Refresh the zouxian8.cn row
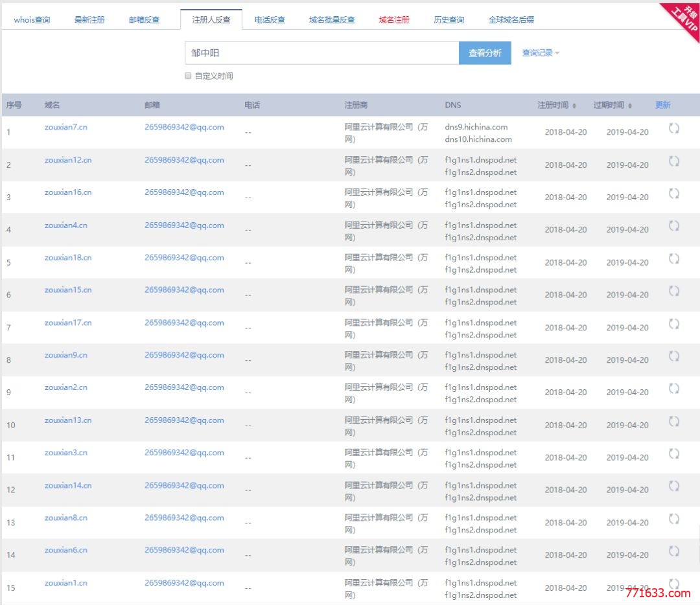Image resolution: width=700 pixels, height=605 pixels. click(673, 519)
